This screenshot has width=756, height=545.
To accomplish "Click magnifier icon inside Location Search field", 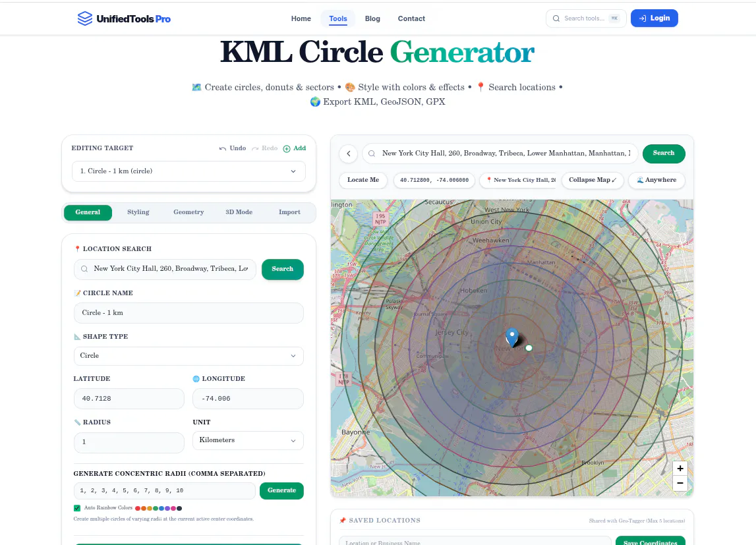I will [84, 269].
